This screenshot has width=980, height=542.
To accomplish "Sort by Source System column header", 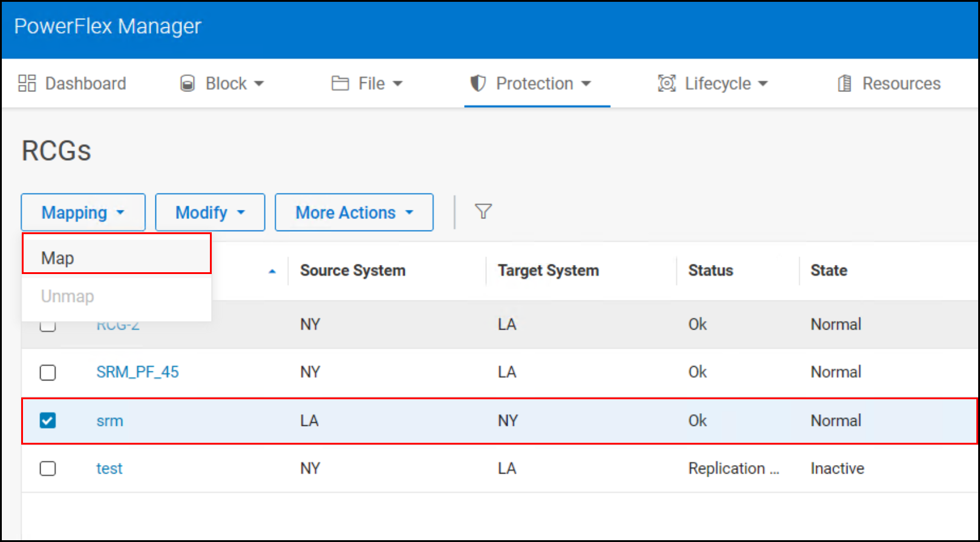I will tap(353, 270).
